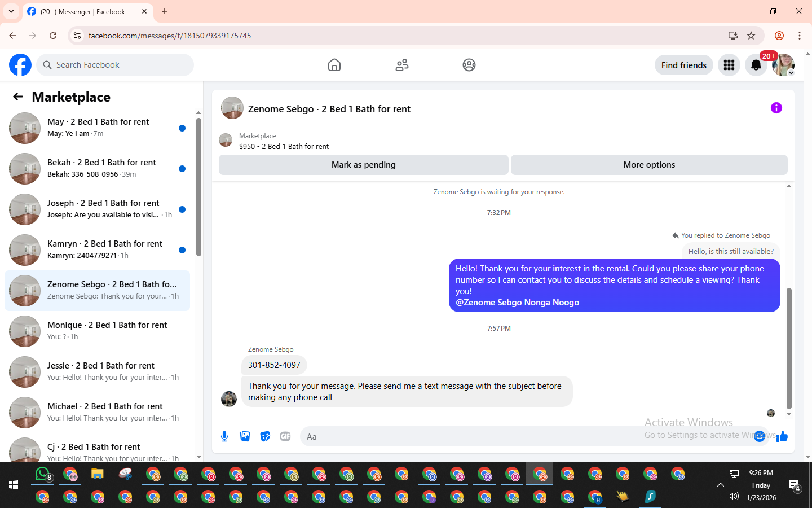The height and width of the screenshot is (508, 812).
Task: Click the volume speaker tray icon
Action: tap(734, 497)
